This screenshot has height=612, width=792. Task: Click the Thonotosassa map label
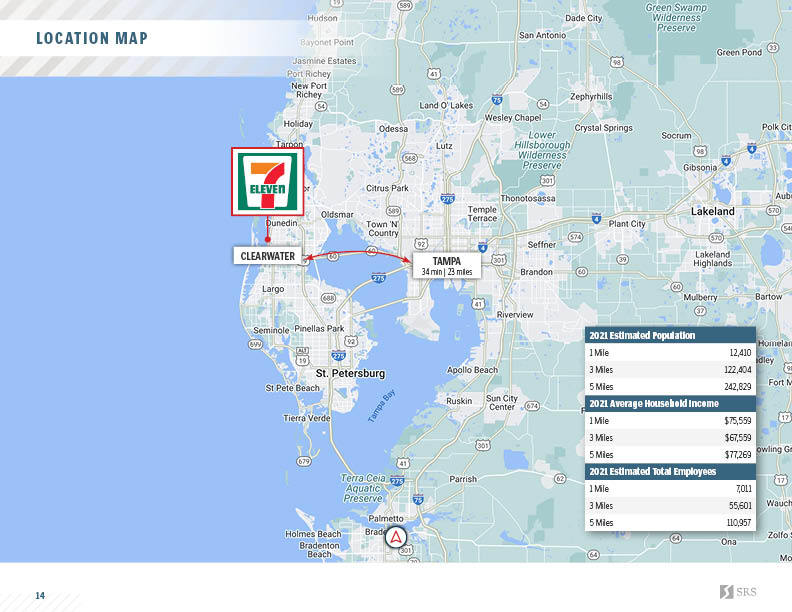[x=528, y=198]
